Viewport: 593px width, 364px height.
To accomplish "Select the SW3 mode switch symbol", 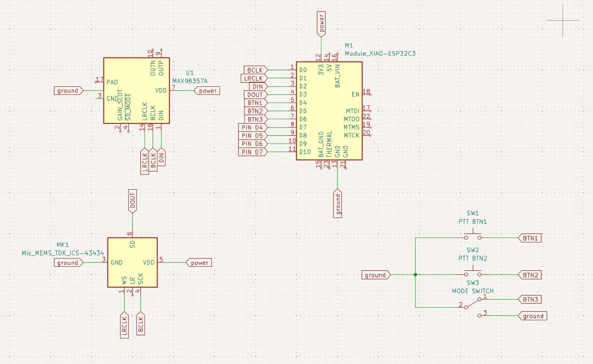I will point(473,303).
